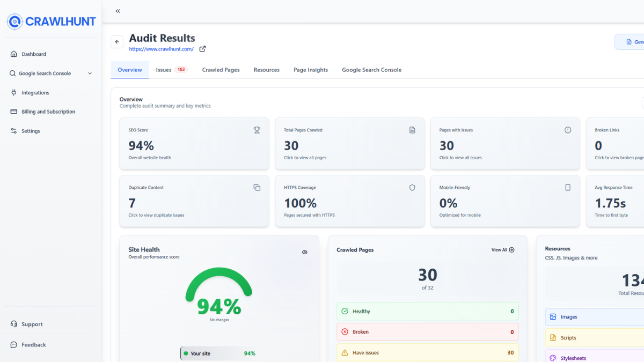Click the Stylesheets palette icon

click(x=553, y=358)
